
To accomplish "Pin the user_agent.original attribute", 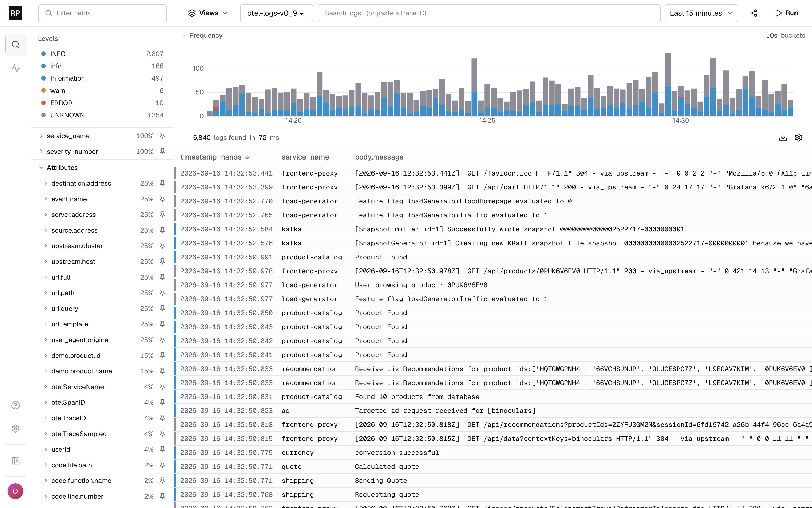I will point(162,340).
